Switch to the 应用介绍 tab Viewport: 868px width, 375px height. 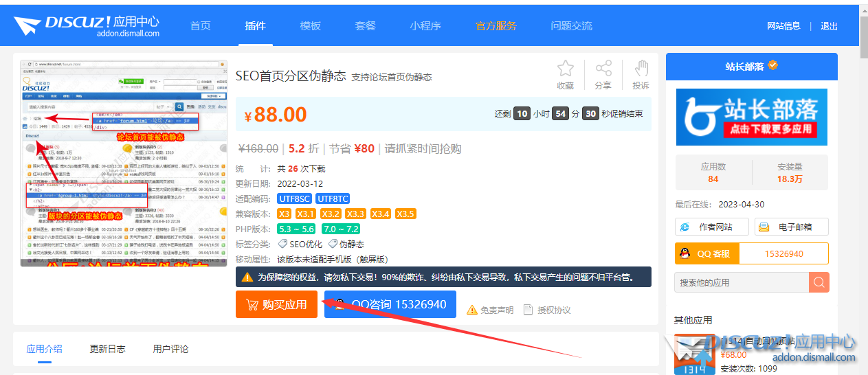pos(45,349)
